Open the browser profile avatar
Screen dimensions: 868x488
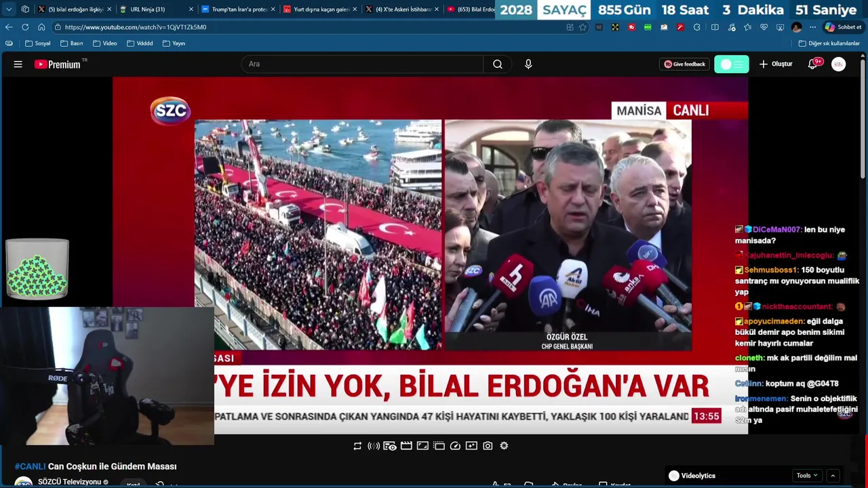[797, 27]
